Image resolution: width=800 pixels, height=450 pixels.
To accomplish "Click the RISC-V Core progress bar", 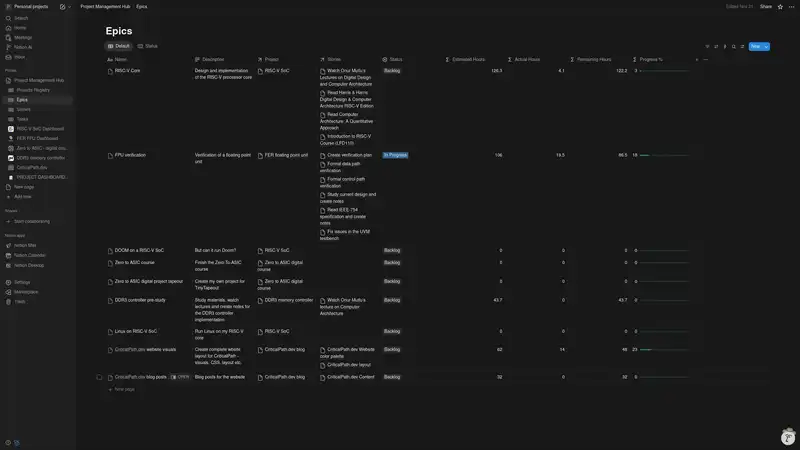I will point(664,71).
